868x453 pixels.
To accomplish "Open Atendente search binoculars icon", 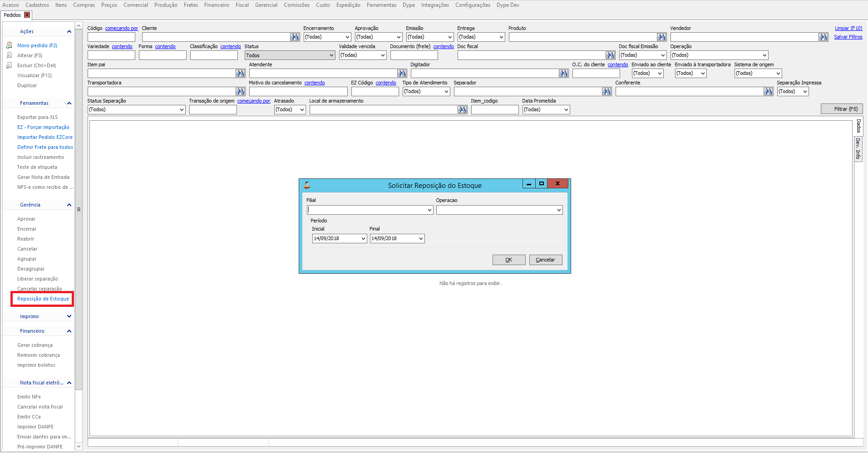I will point(402,74).
